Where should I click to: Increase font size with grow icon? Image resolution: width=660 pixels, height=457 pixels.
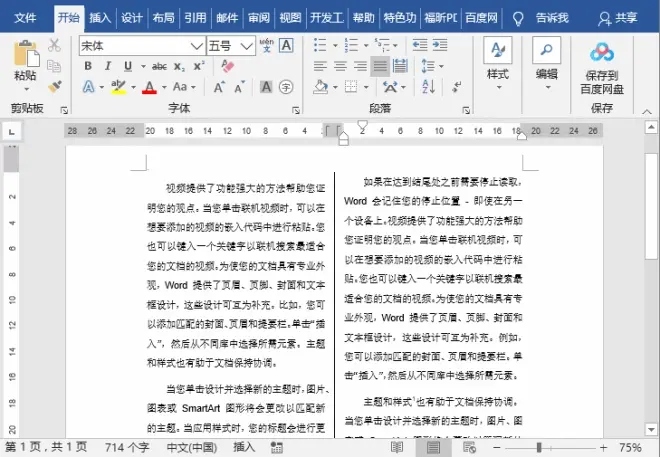[219, 87]
